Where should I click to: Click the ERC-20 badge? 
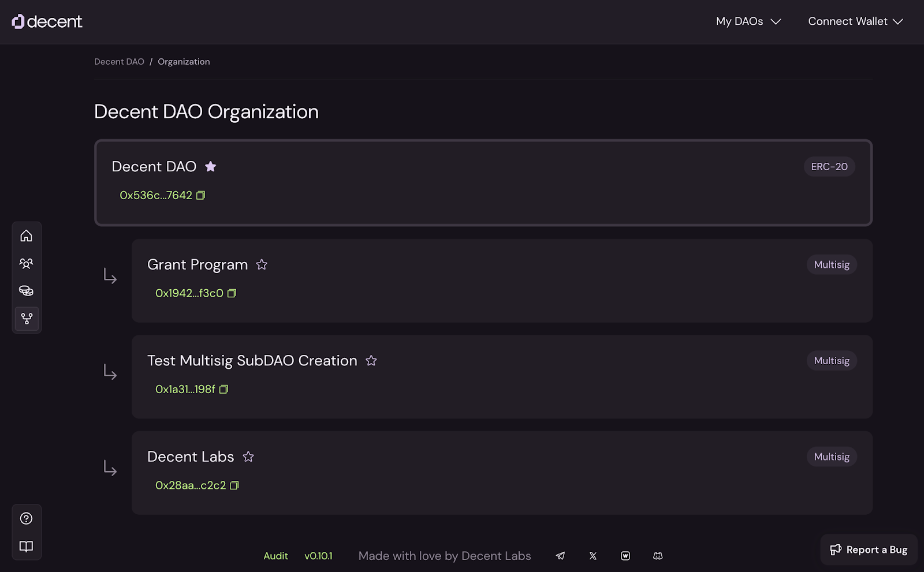point(829,167)
